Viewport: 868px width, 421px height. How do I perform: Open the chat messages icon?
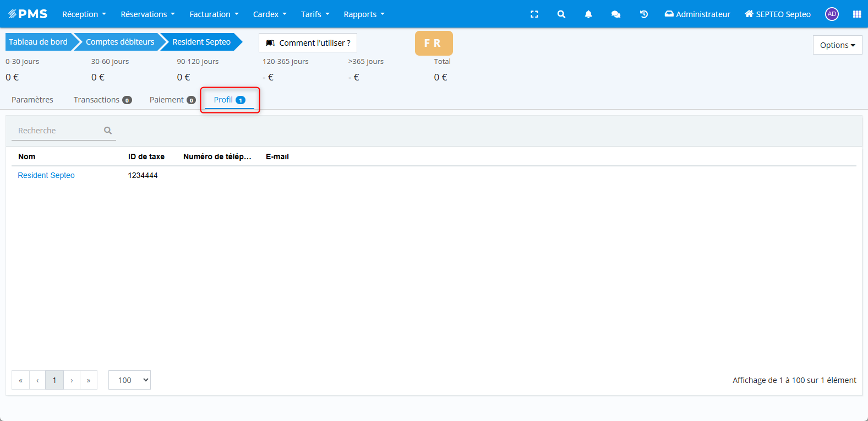click(615, 14)
